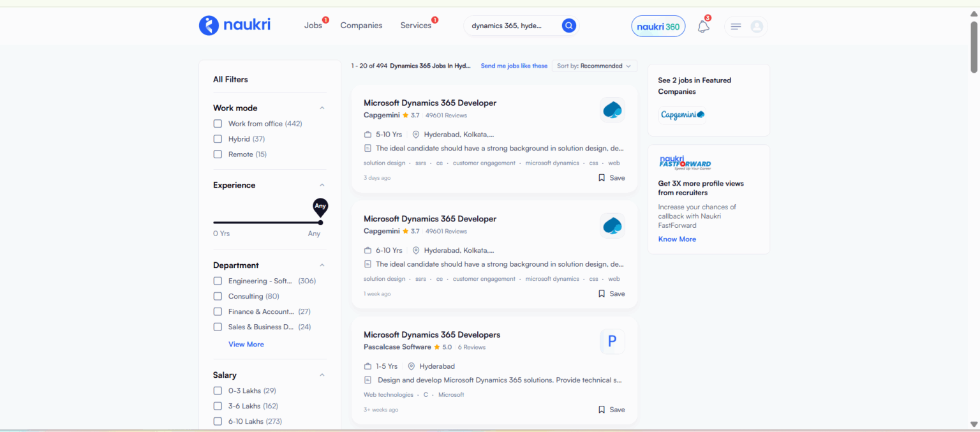Open the Services menu

pos(416,26)
